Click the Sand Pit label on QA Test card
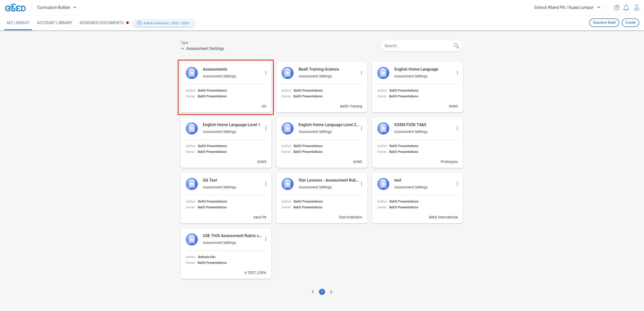Screen dimensions: 644x311 coord(260,217)
